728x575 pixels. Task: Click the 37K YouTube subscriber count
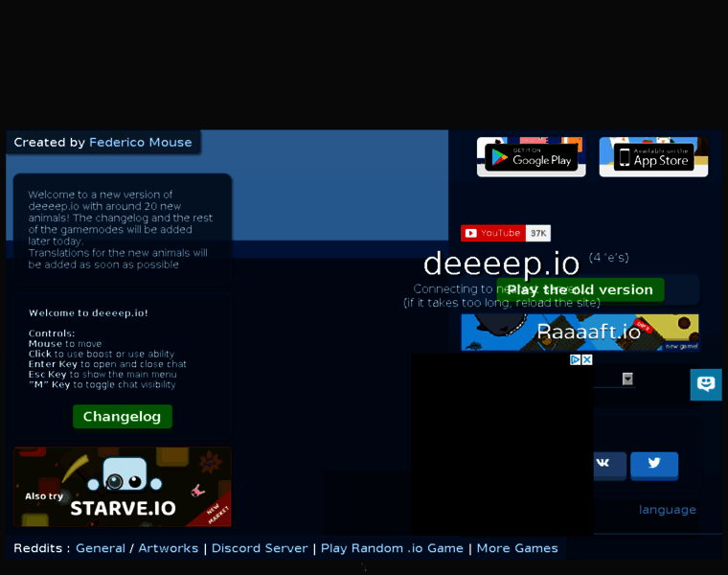[538, 233]
